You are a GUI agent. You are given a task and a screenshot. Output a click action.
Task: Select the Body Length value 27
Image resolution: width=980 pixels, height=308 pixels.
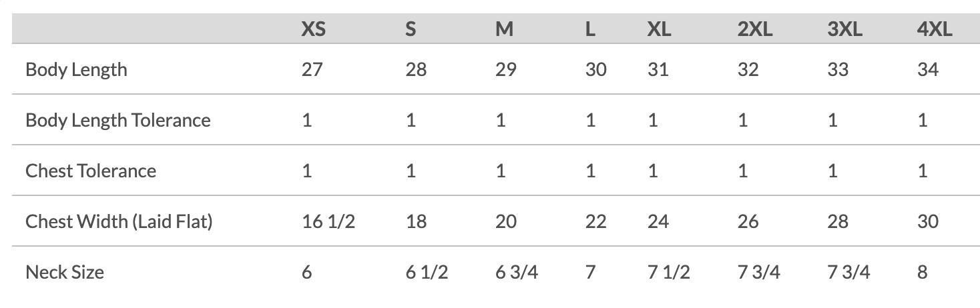pyautogui.click(x=312, y=69)
